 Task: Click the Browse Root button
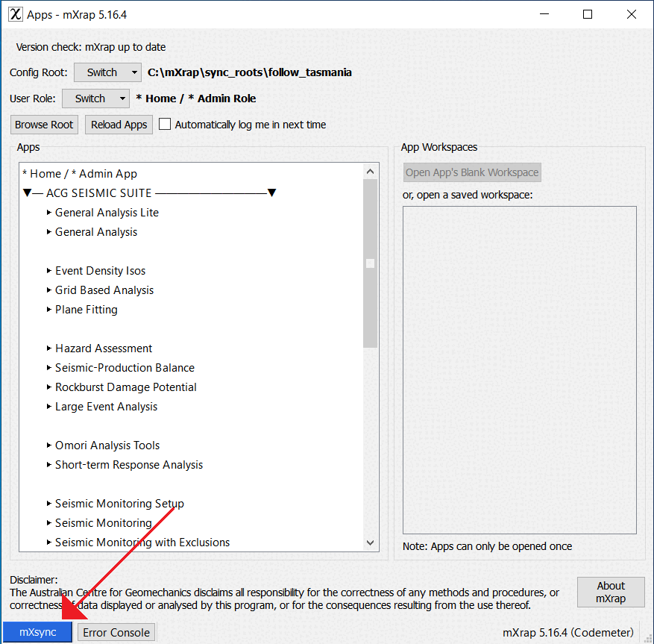pyautogui.click(x=44, y=125)
